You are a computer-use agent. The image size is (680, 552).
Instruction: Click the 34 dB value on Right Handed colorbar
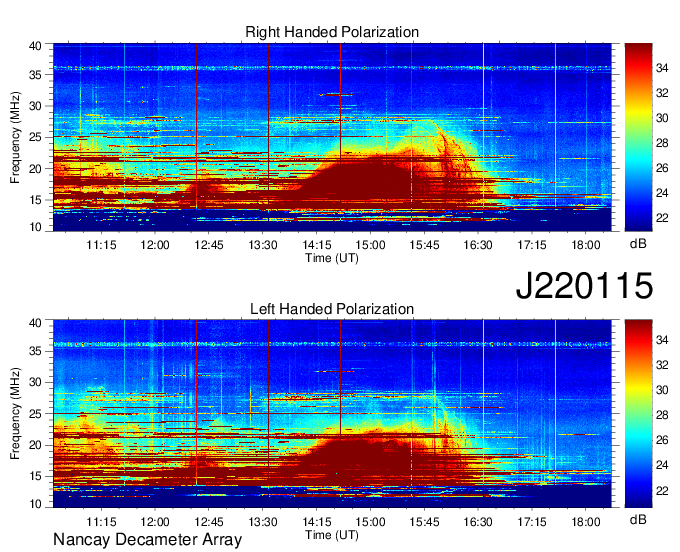pos(662,68)
